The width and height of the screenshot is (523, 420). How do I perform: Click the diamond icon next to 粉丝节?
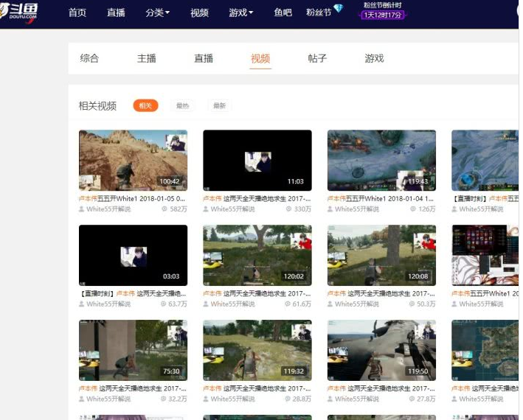[338, 8]
